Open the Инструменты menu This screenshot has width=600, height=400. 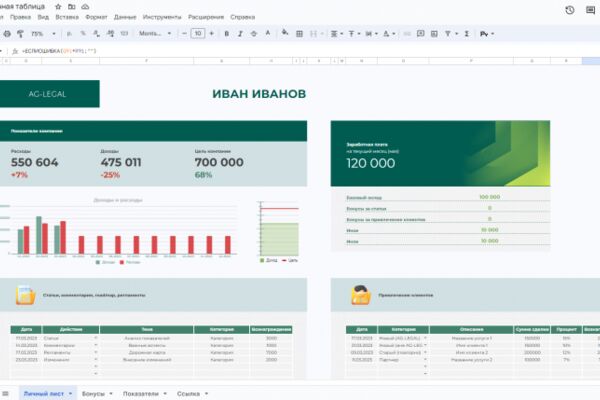pos(162,17)
